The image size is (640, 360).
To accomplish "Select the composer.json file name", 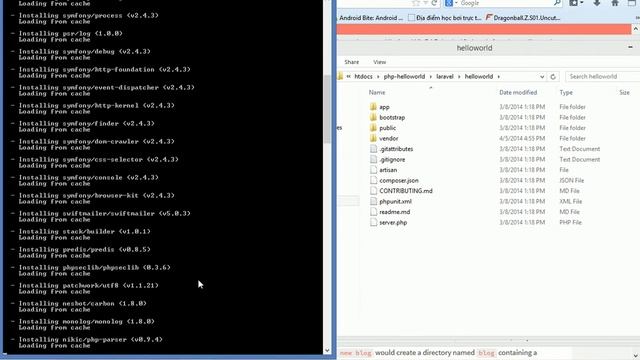I will coord(399,180).
